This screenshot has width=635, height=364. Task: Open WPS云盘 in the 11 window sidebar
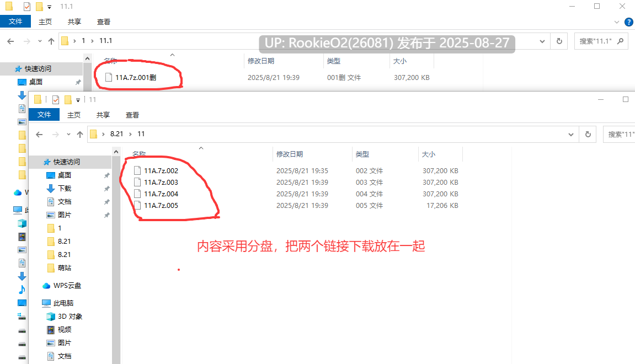tap(67, 286)
